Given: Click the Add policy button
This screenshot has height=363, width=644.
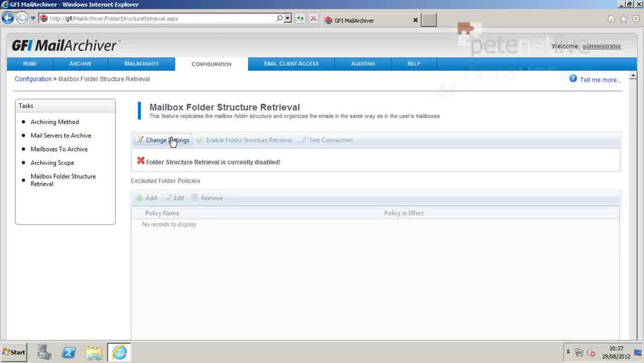Looking at the screenshot, I should click(x=147, y=198).
